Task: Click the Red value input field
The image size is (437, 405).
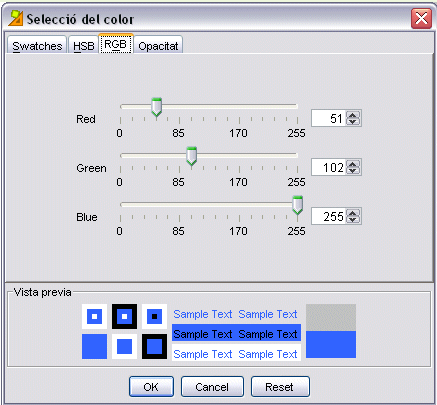Action: pos(328,118)
